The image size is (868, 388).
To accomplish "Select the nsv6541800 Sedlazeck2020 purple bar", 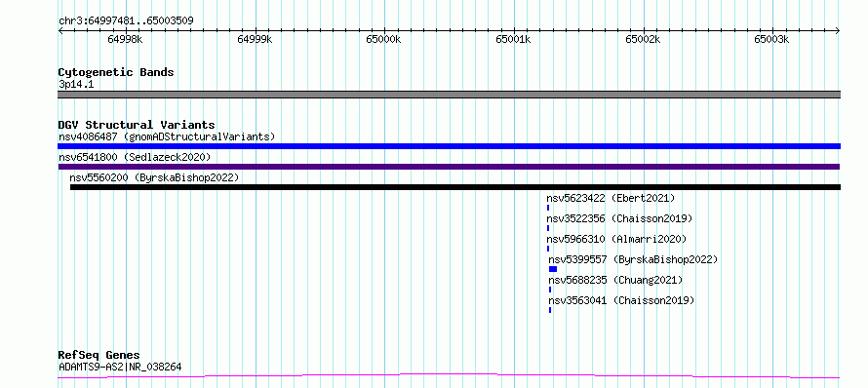I will click(449, 167).
